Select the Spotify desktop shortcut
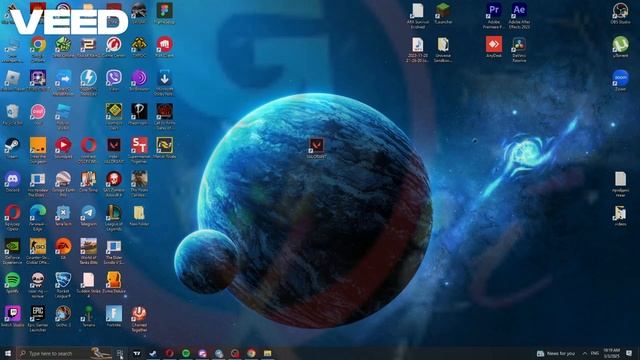The image size is (640, 360). pyautogui.click(x=12, y=281)
